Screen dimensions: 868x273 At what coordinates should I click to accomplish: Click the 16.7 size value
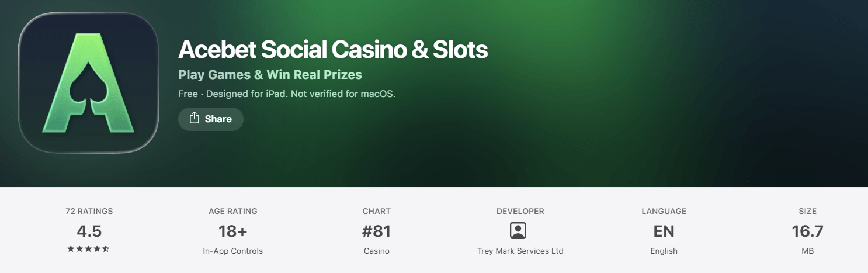click(808, 231)
